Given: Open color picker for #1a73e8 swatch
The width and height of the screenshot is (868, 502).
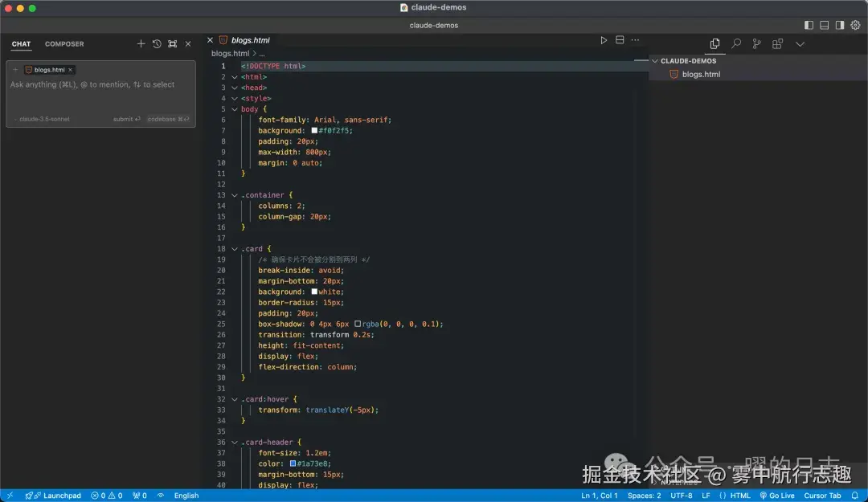Looking at the screenshot, I should 293,463.
